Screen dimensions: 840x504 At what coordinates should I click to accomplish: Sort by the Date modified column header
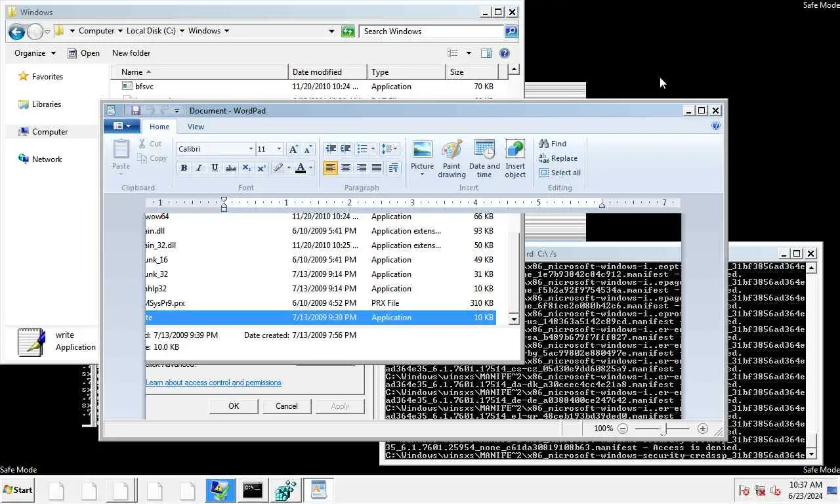(x=327, y=72)
